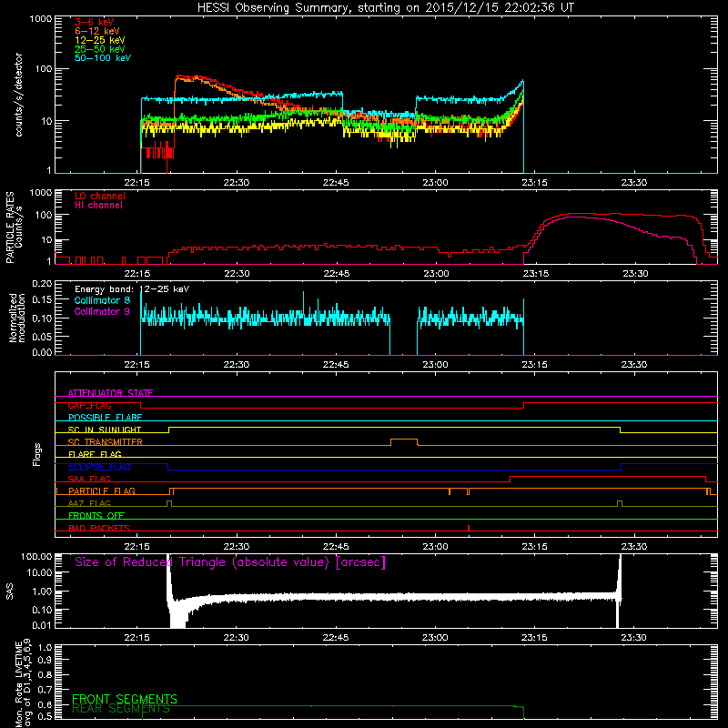The width and height of the screenshot is (728, 728).
Task: Select the 25-50 keV legend entry
Action: (99, 49)
